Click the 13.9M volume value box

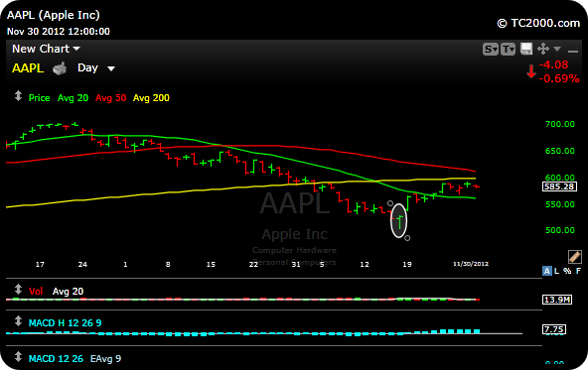pyautogui.click(x=557, y=300)
